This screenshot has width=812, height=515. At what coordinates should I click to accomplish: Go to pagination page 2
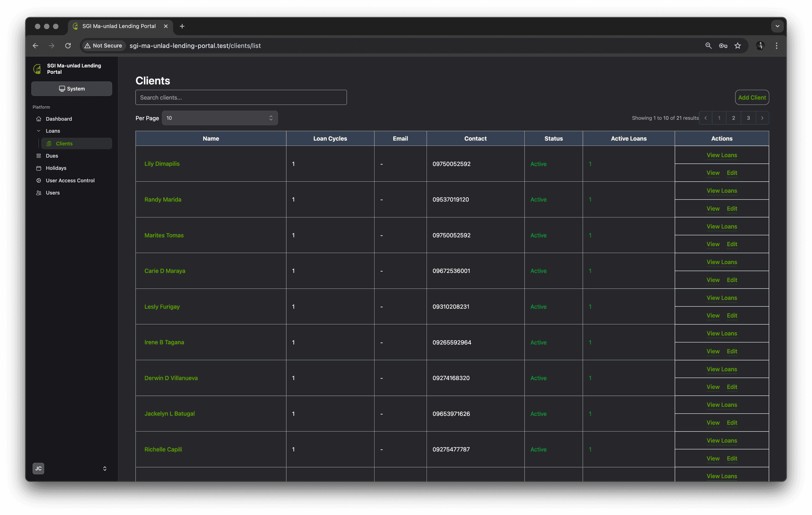pos(733,118)
